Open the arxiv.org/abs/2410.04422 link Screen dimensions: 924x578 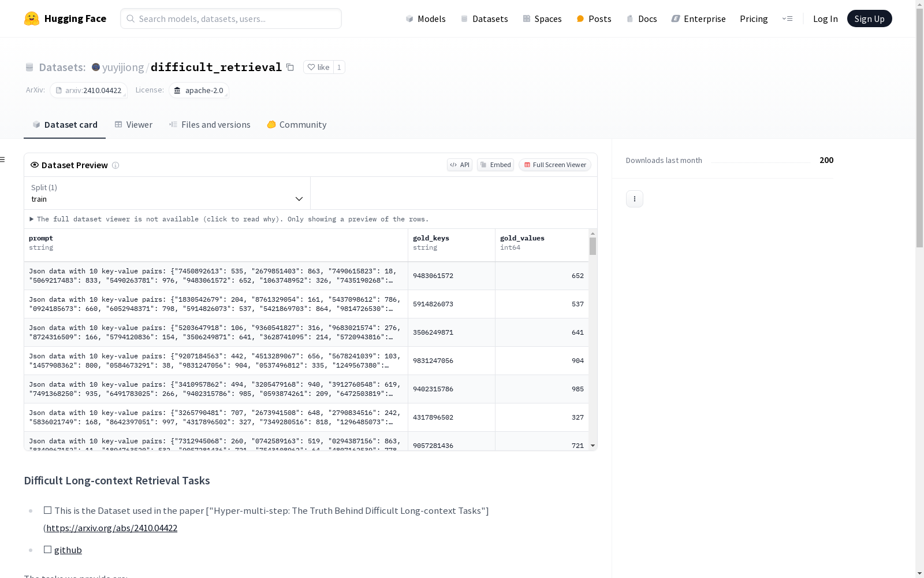coord(111,528)
